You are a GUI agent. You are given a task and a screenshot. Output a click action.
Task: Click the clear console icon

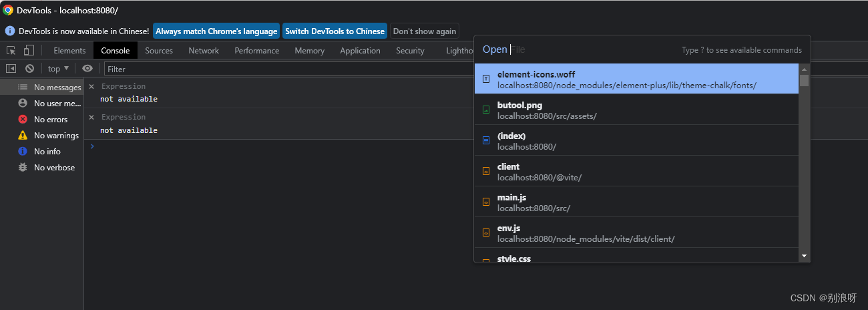point(29,68)
